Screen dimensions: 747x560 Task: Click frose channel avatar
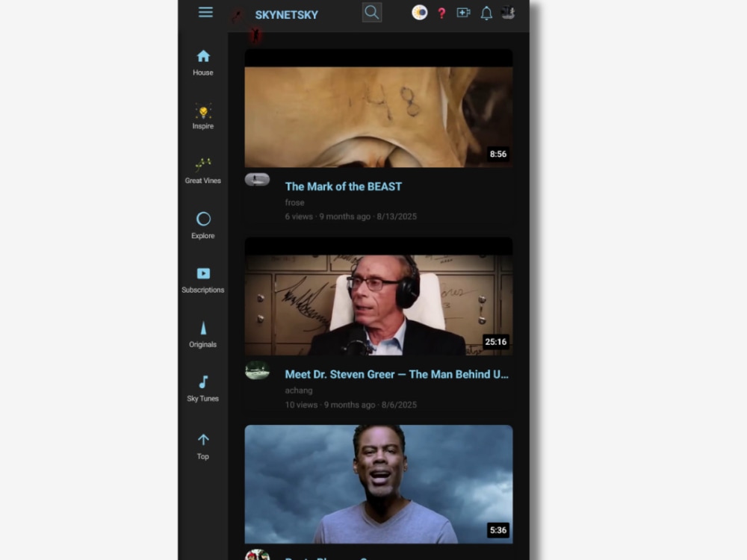click(x=257, y=179)
